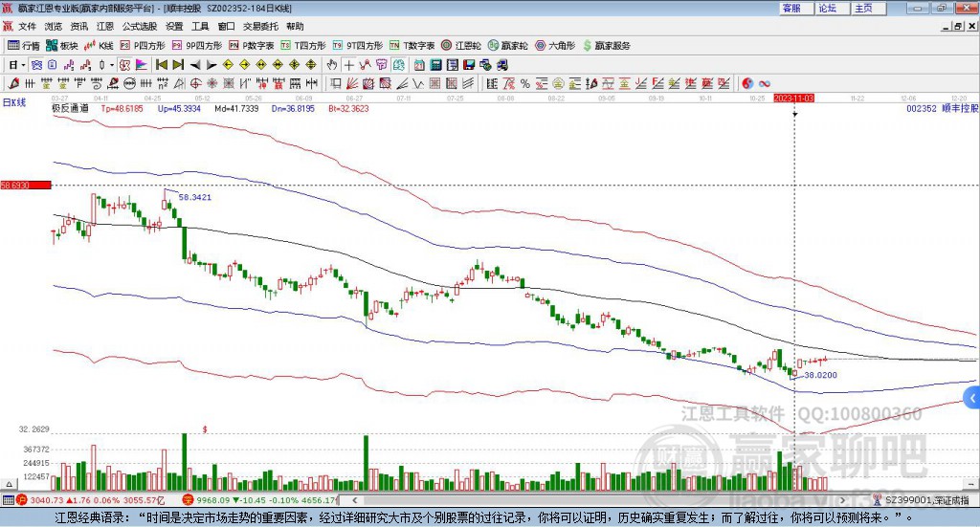Toggle the highlighted globe chart overlay button
Image resolution: width=980 pixels, height=527 pixels.
pos(399,65)
